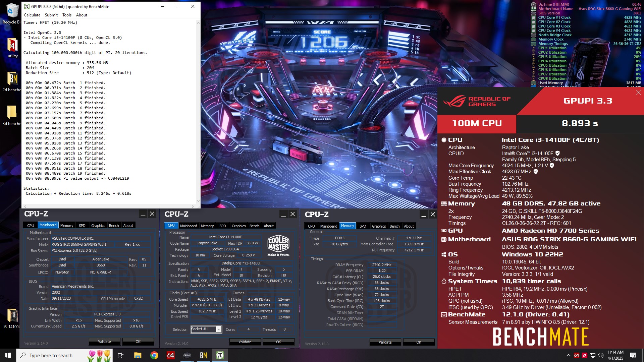Select Bench tab in middle CPU-Z window
This screenshot has height=362, width=644.
click(x=255, y=226)
